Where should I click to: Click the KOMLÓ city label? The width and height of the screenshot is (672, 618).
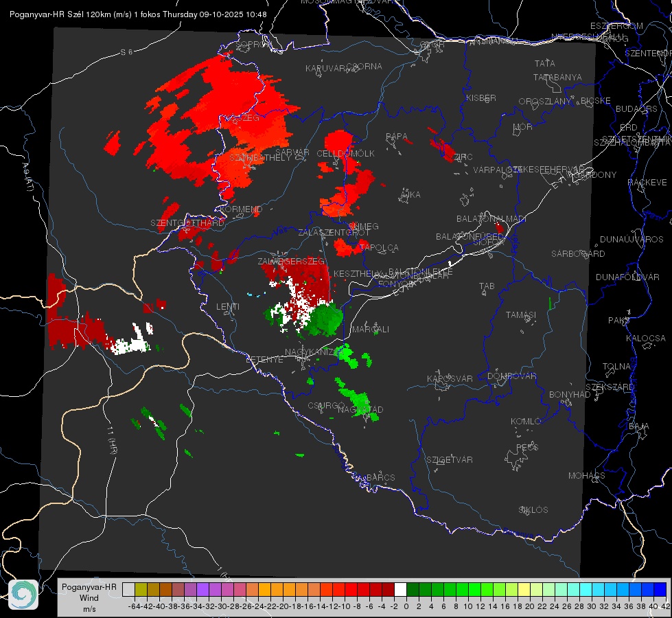pos(525,422)
